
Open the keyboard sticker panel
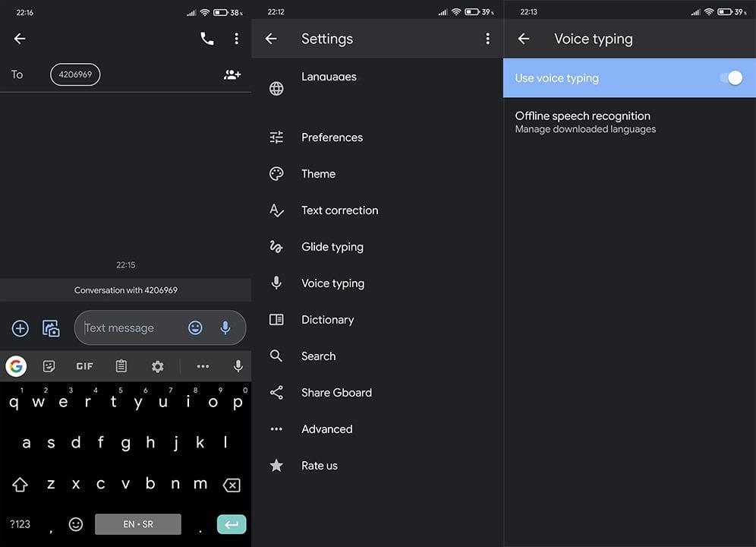tap(49, 366)
